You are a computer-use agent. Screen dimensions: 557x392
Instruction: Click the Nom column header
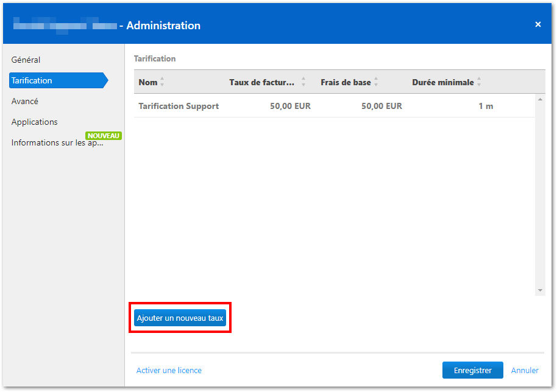tap(147, 82)
